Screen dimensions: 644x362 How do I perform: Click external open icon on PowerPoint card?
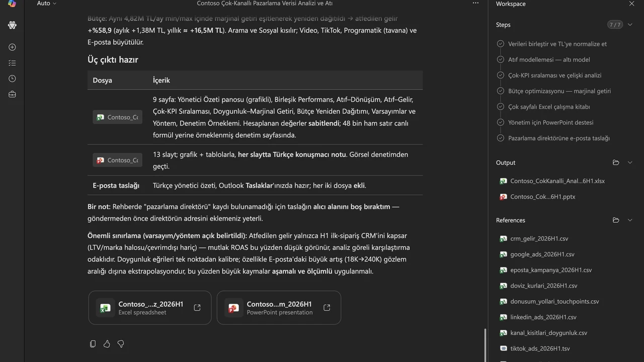pos(327,308)
